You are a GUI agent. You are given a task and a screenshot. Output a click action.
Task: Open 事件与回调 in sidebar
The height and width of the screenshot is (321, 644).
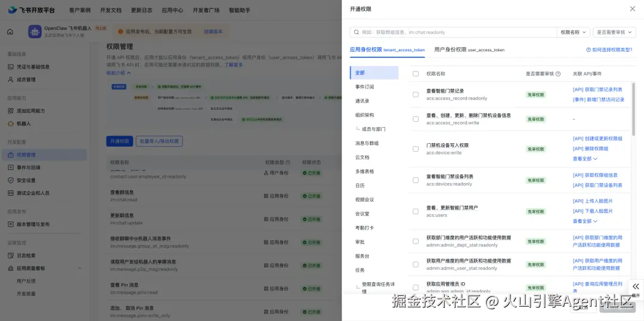29,167
